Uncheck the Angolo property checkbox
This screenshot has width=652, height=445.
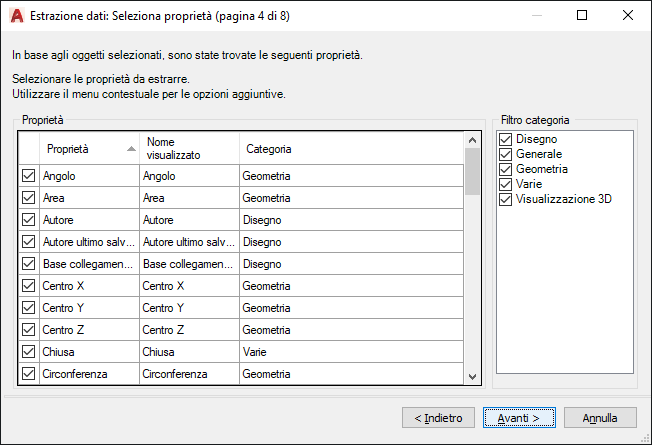[x=28, y=176]
